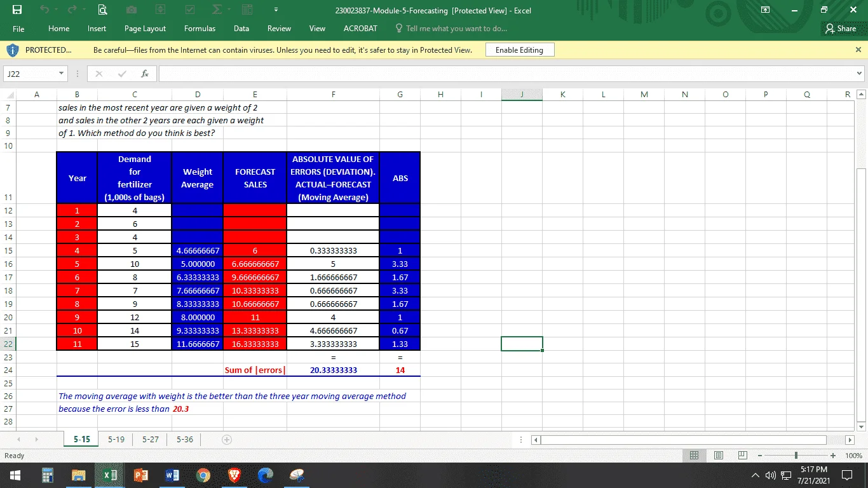Open Word from taskbar

172,475
